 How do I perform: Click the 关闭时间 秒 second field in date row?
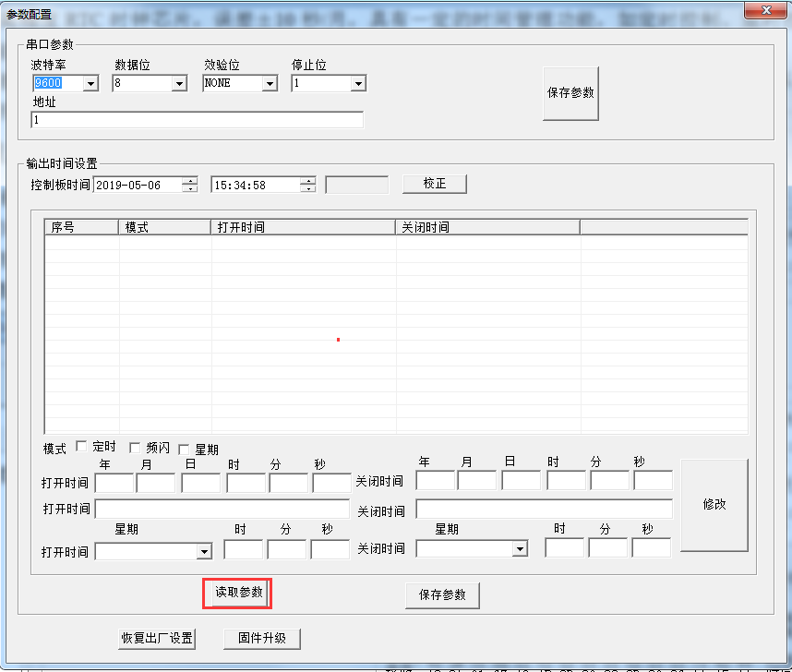tap(654, 481)
